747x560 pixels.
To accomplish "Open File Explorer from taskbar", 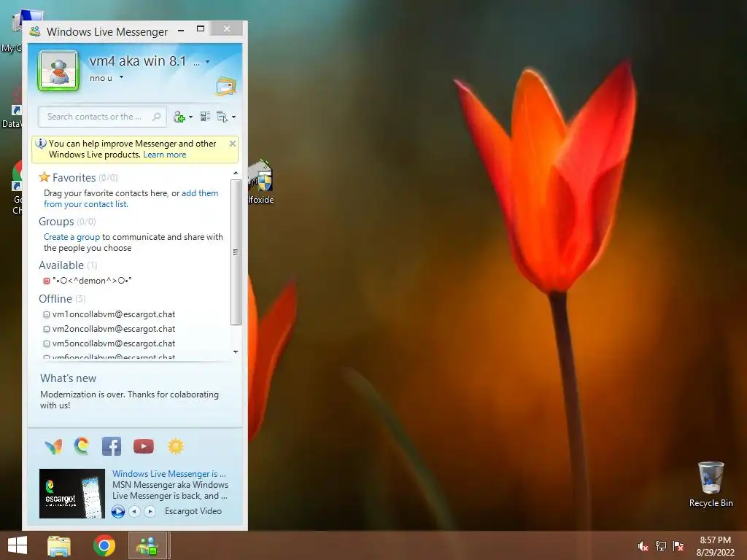I will [59, 545].
